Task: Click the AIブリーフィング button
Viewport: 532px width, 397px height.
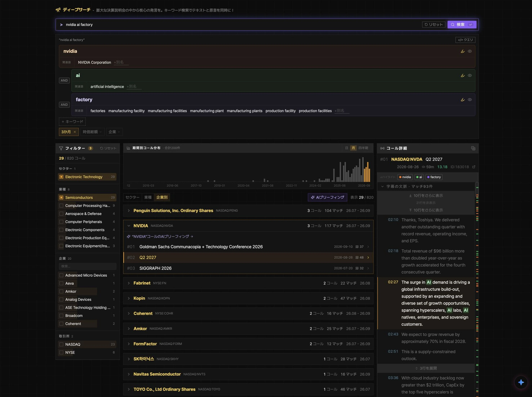Action: pyautogui.click(x=327, y=197)
